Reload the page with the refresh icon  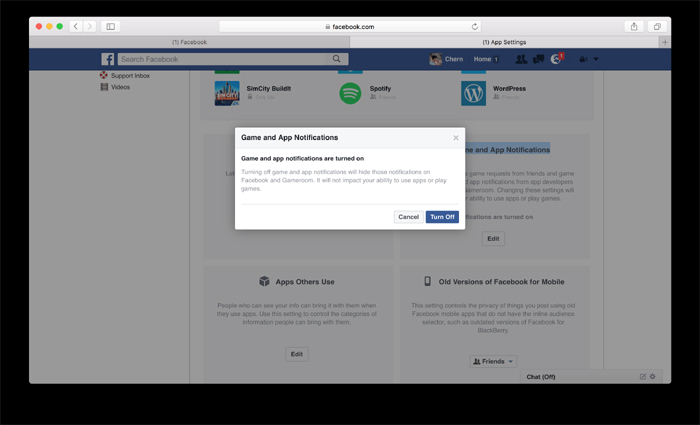pos(475,27)
